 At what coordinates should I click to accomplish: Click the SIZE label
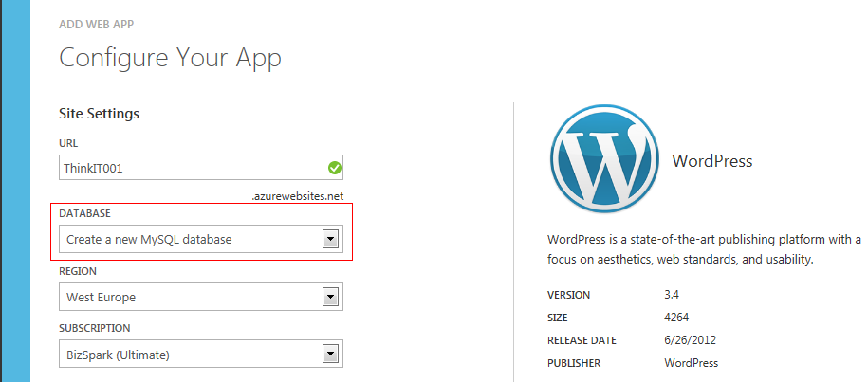click(x=558, y=318)
